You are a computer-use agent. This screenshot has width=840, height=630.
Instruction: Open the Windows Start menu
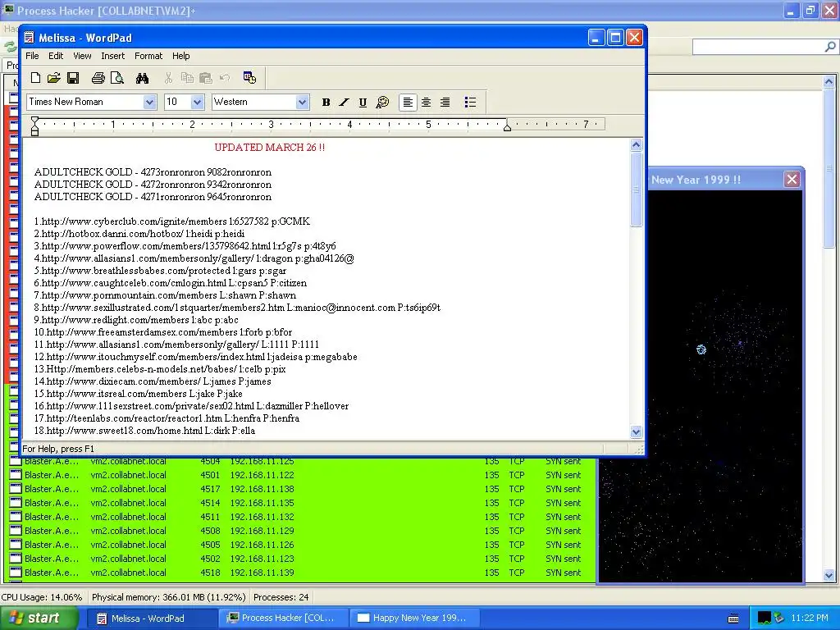tap(39, 619)
